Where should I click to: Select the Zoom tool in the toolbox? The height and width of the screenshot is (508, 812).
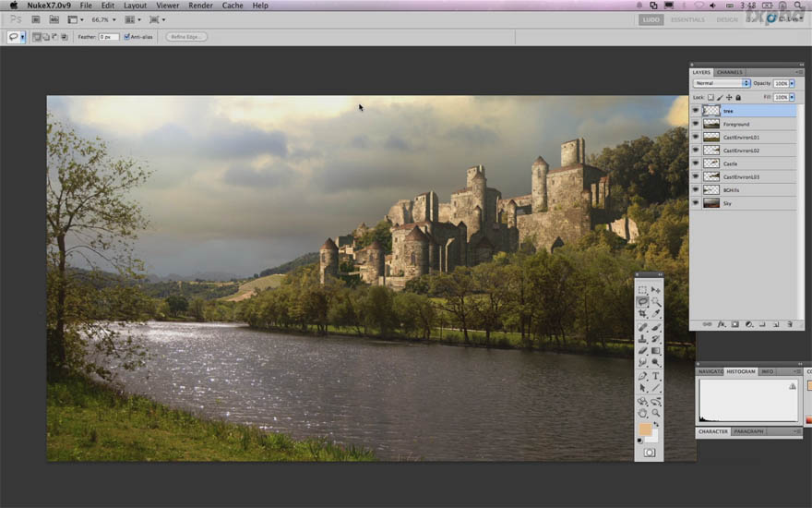pyautogui.click(x=656, y=413)
